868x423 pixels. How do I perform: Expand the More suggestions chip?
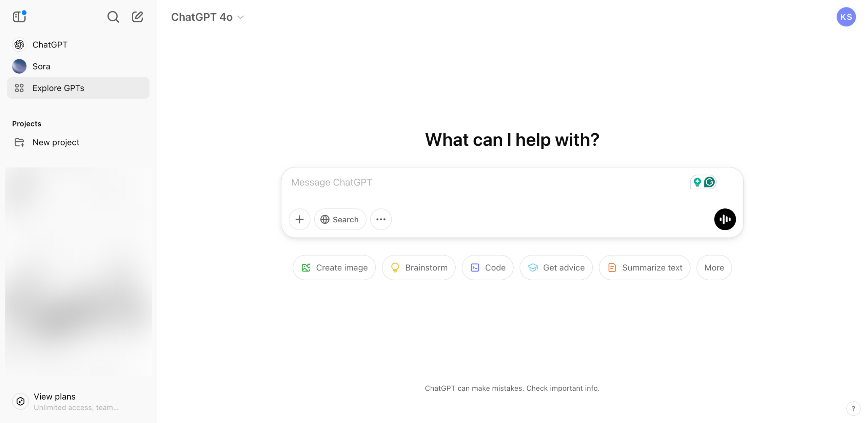(714, 267)
